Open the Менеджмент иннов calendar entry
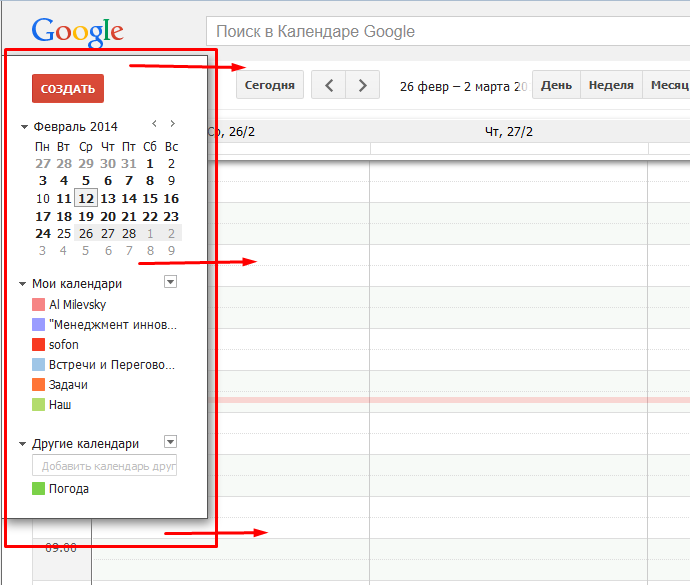Screen dimensions: 690x585 pyautogui.click(x=113, y=325)
